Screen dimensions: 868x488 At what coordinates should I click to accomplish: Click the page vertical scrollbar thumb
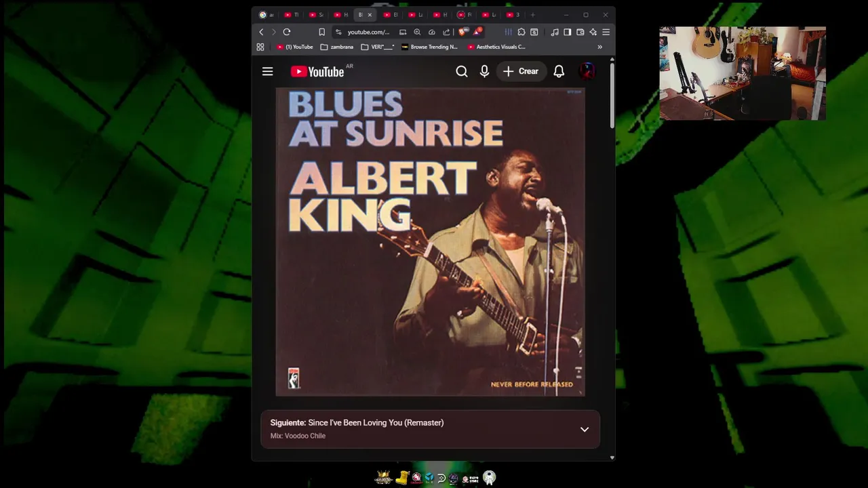(612, 95)
